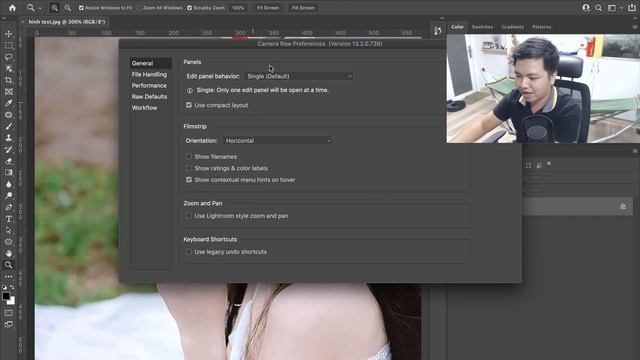
Task: Enable Zoom All Windows checkbox
Action: 139,8
